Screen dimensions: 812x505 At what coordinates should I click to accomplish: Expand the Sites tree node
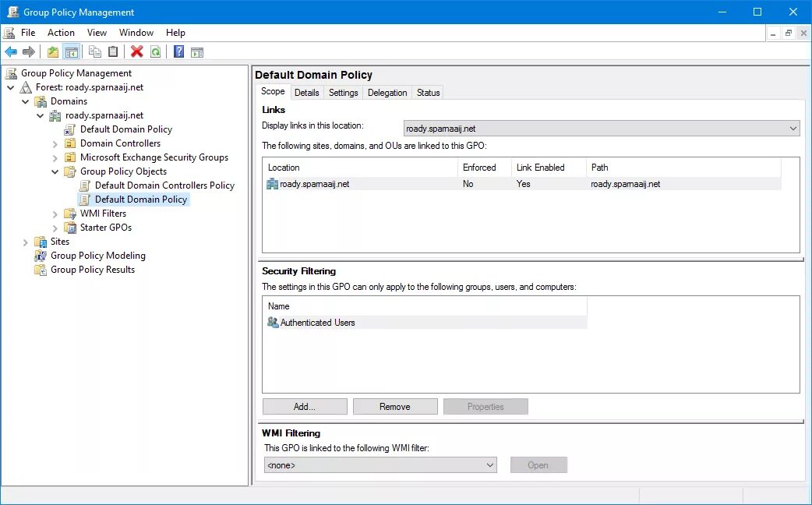pyautogui.click(x=26, y=242)
